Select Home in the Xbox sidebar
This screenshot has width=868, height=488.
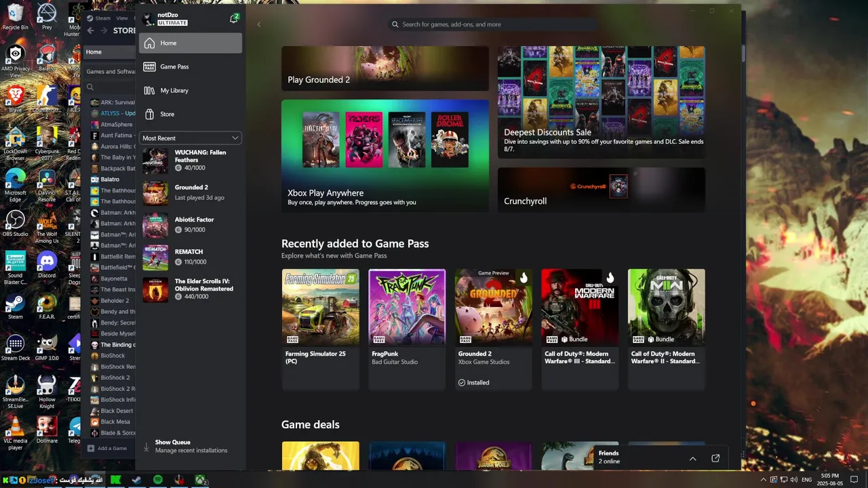pyautogui.click(x=191, y=43)
